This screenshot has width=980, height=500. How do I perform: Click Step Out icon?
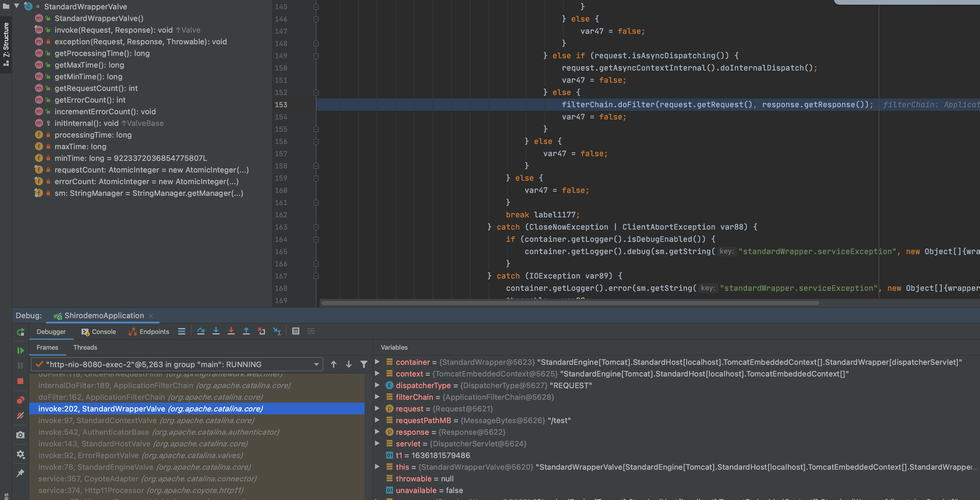point(246,331)
